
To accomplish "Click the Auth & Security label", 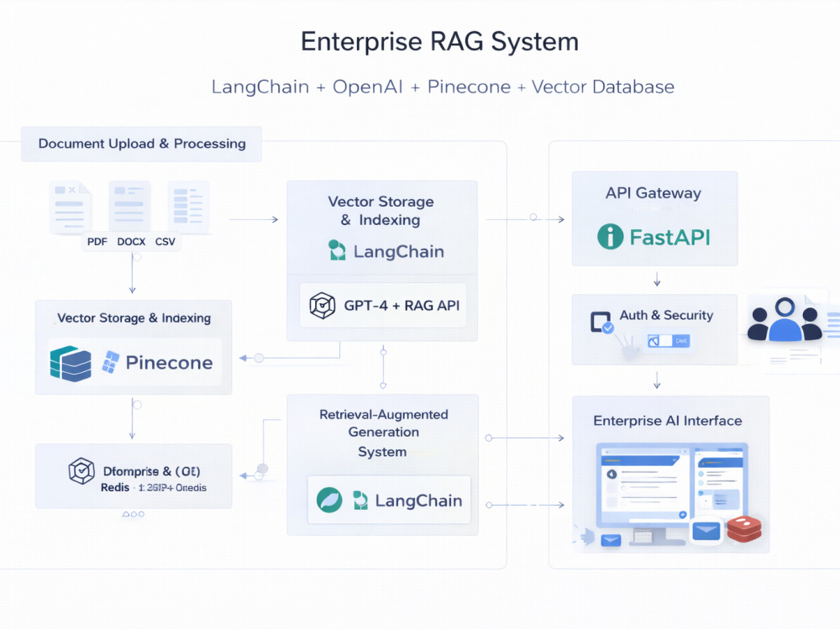I will click(666, 315).
